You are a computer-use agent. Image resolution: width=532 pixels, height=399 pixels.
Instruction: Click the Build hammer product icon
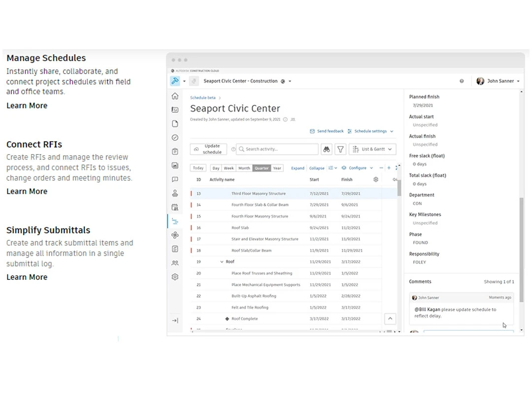coord(175,81)
